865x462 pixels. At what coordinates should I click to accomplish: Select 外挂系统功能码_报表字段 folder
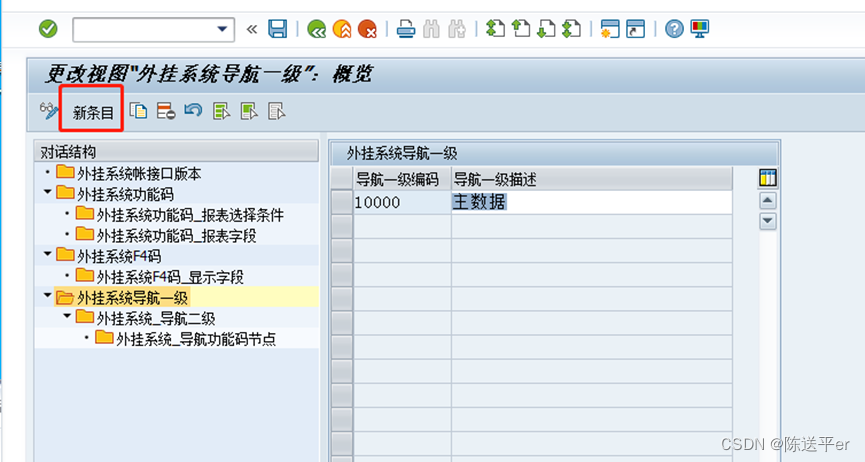[x=165, y=235]
